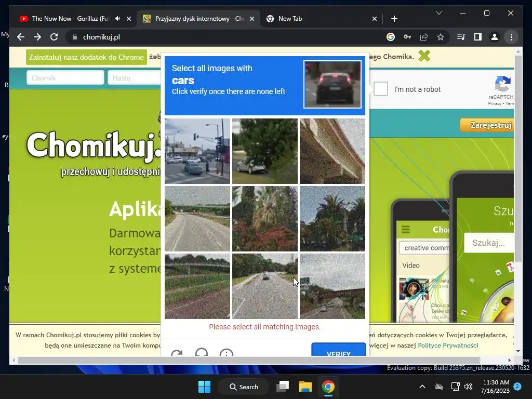Switch to The Now Now Gorillaz tab

[x=70, y=19]
